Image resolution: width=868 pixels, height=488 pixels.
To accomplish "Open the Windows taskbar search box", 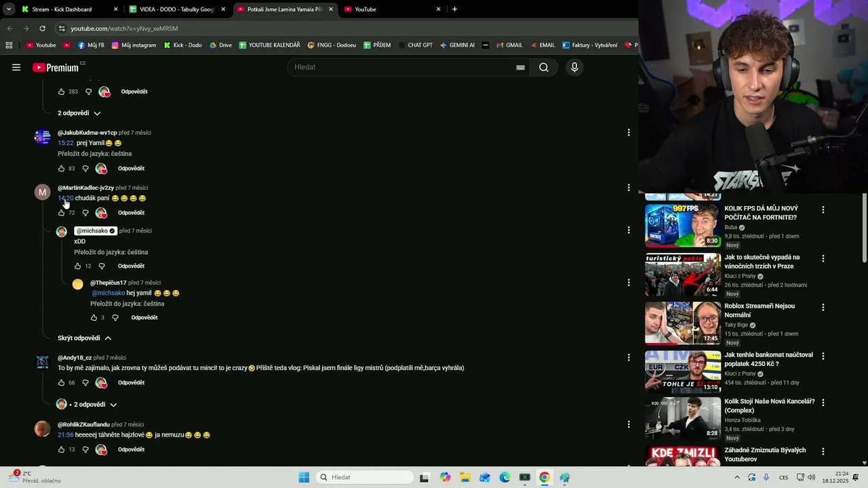I will pos(366,477).
